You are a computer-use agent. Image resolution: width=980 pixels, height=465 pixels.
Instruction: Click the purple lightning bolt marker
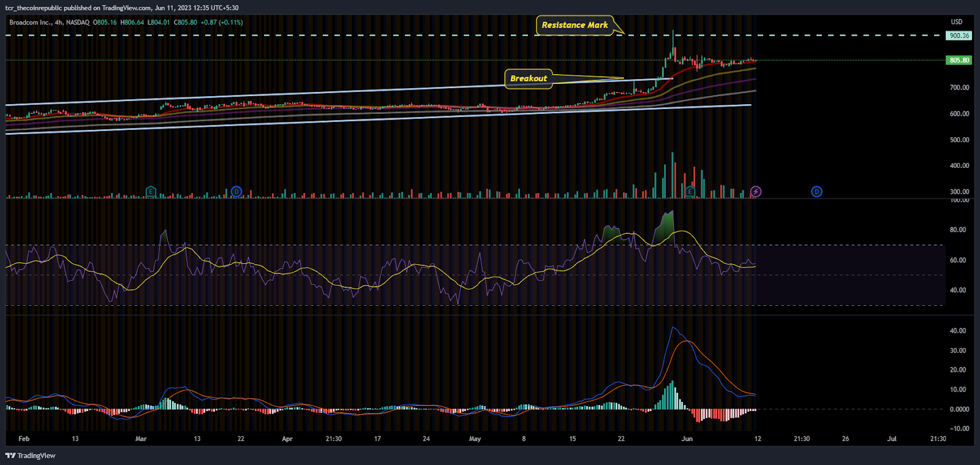(756, 192)
